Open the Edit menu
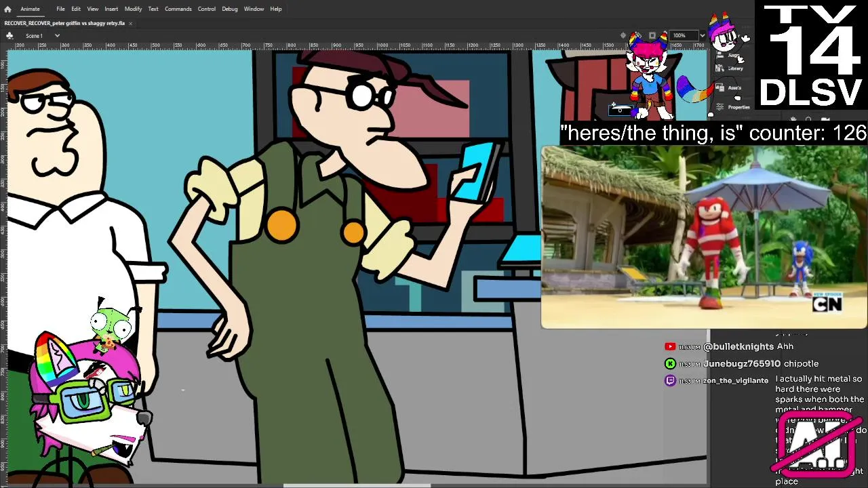This screenshot has width=868, height=488. tap(76, 9)
